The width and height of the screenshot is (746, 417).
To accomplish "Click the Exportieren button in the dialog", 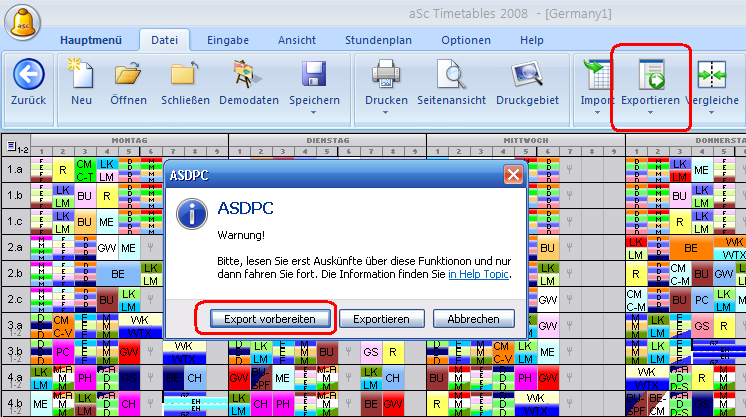I will tap(382, 319).
